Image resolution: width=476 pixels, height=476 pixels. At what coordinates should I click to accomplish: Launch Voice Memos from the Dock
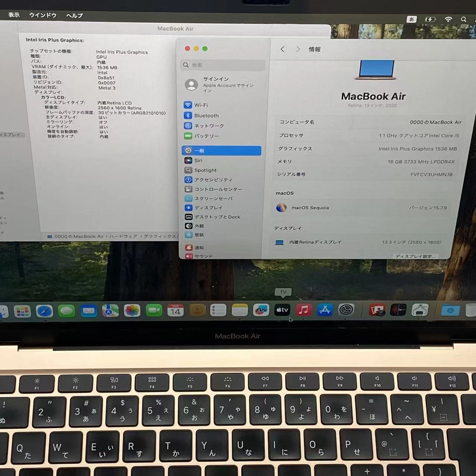coord(398,310)
